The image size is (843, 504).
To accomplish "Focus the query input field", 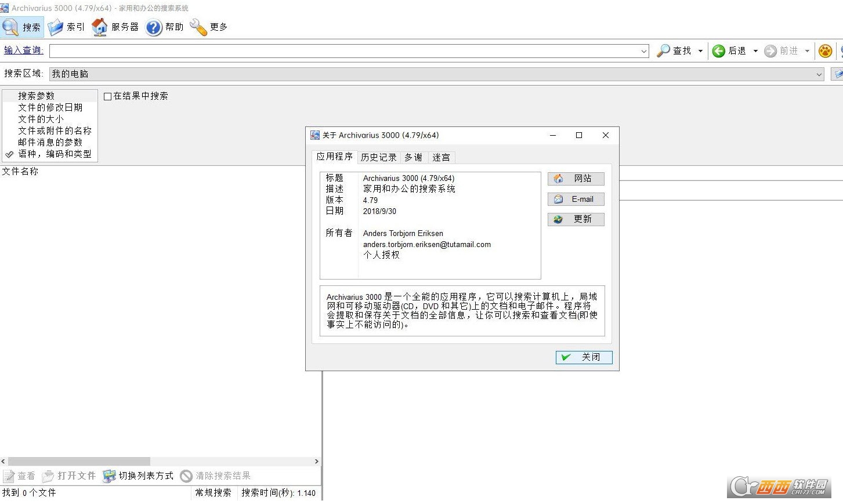I will 344,51.
